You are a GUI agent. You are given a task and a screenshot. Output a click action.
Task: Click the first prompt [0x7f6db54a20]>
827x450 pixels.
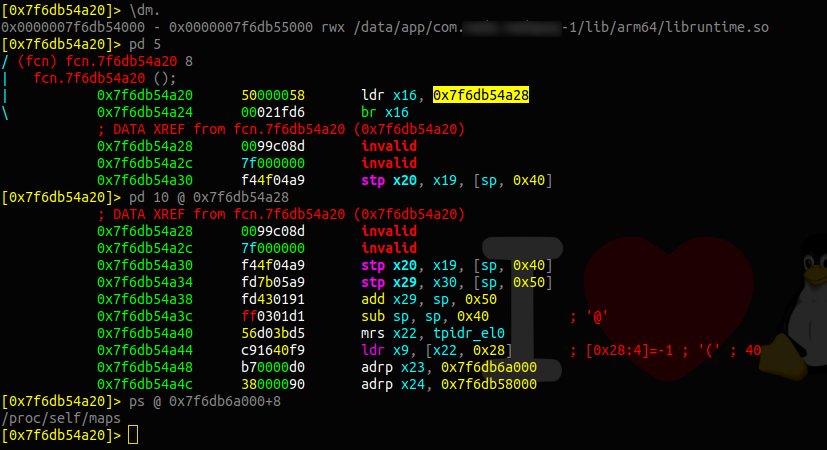click(61, 10)
